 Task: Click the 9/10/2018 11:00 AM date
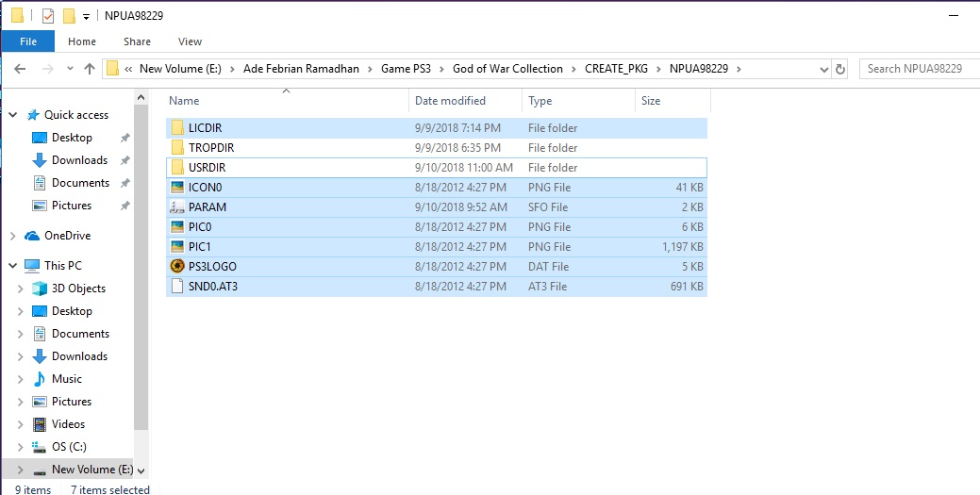point(464,168)
